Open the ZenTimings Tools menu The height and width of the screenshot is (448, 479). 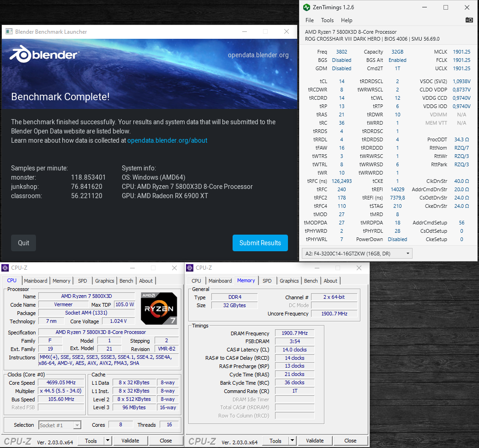click(x=327, y=20)
